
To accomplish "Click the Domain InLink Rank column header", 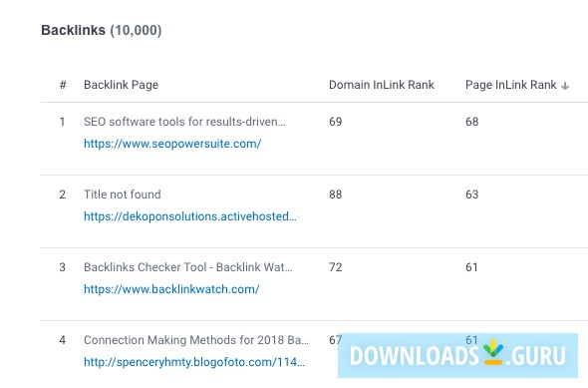I will pos(382,85).
